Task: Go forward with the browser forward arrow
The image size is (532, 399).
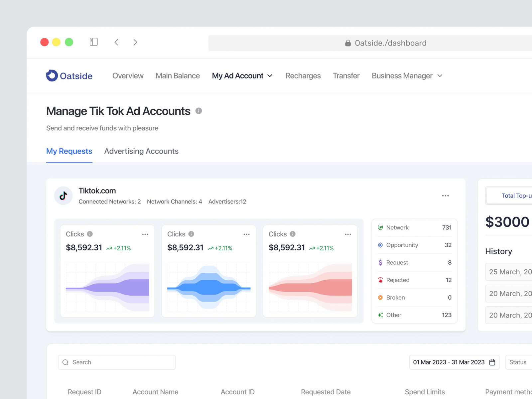Action: (x=135, y=42)
